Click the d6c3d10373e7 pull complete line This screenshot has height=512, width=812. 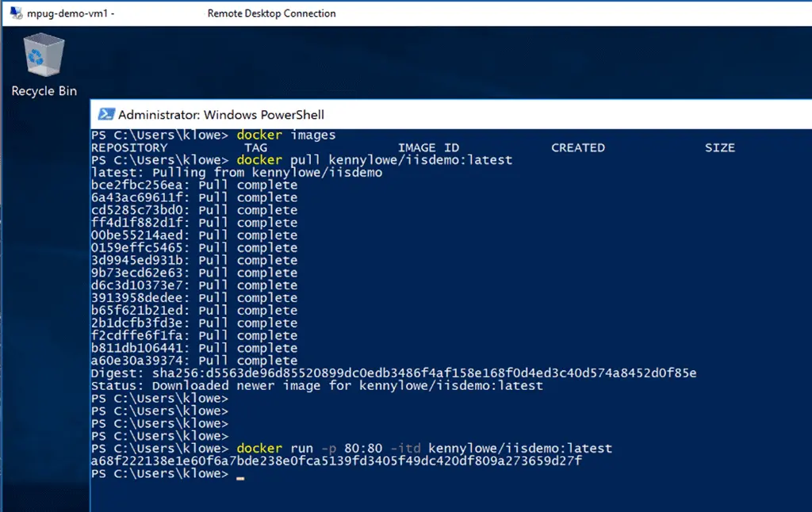click(194, 285)
